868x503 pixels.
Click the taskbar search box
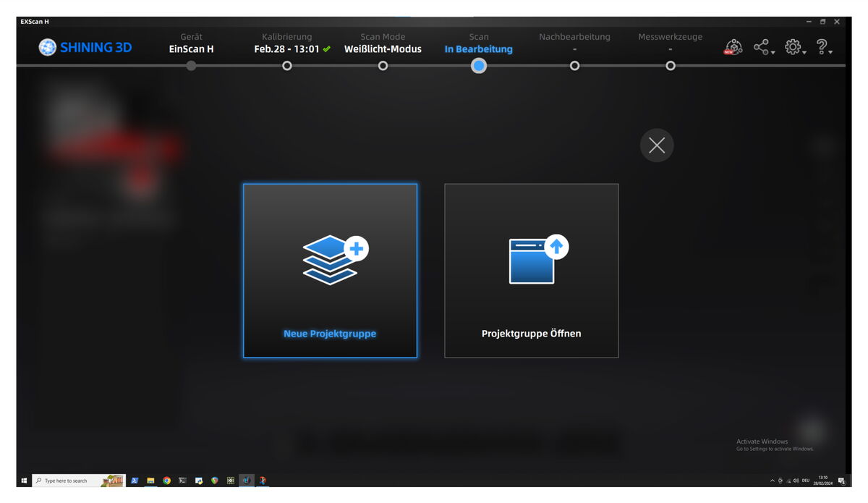click(x=79, y=481)
